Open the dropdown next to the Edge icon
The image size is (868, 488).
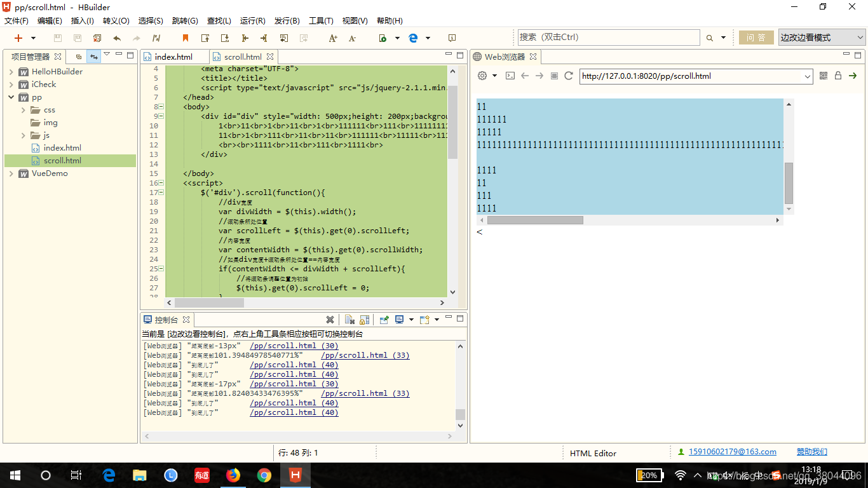coord(428,38)
